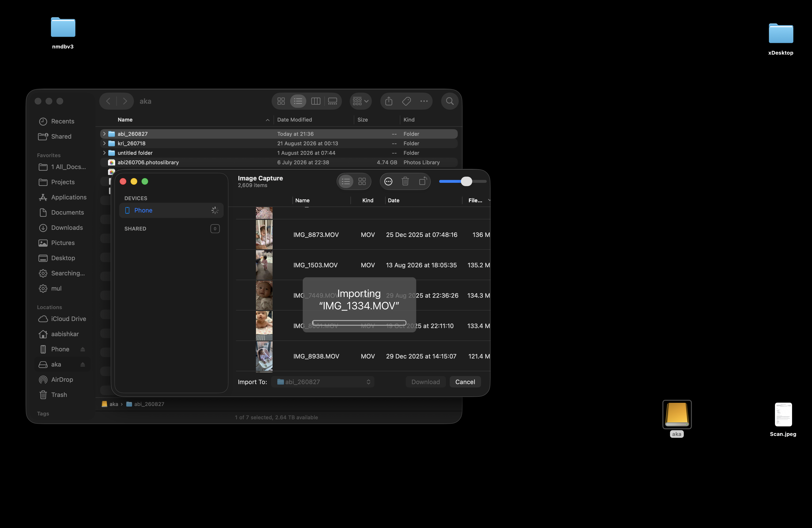Screen dimensions: 812x528
Task: Expand the kri_260718 folder in Finder
Action: pos(104,143)
